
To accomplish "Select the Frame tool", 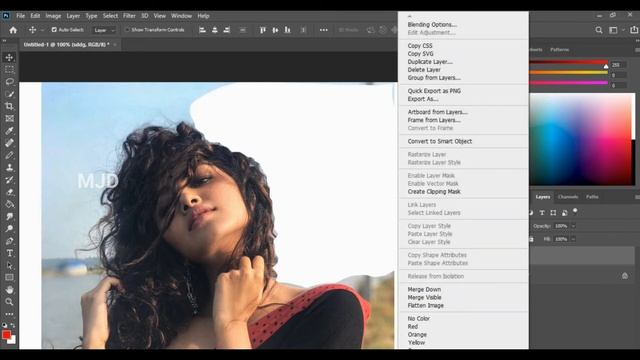I will pyautogui.click(x=9, y=119).
